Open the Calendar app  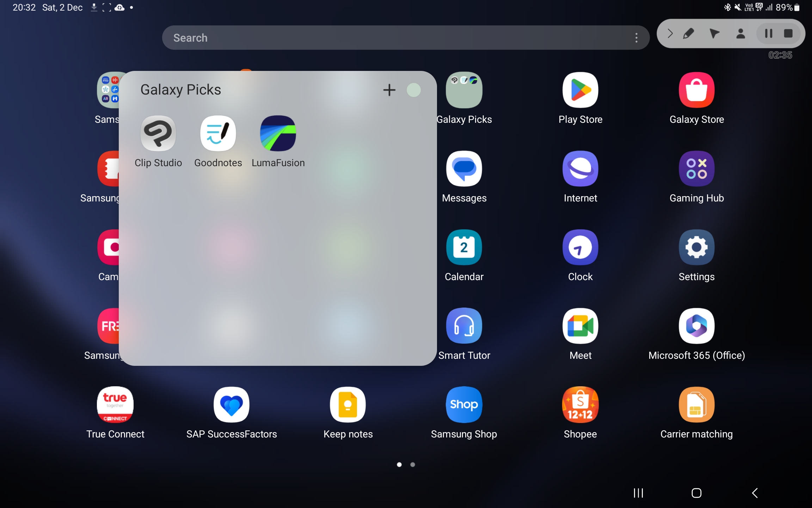coord(464,247)
